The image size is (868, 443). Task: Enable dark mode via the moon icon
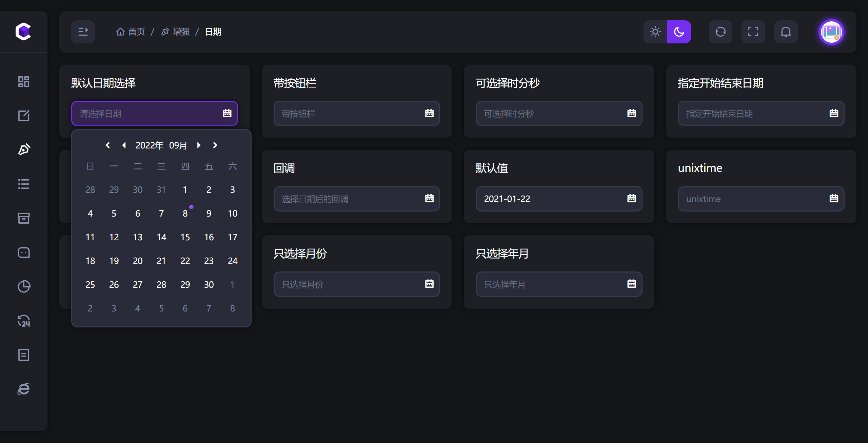pos(679,32)
